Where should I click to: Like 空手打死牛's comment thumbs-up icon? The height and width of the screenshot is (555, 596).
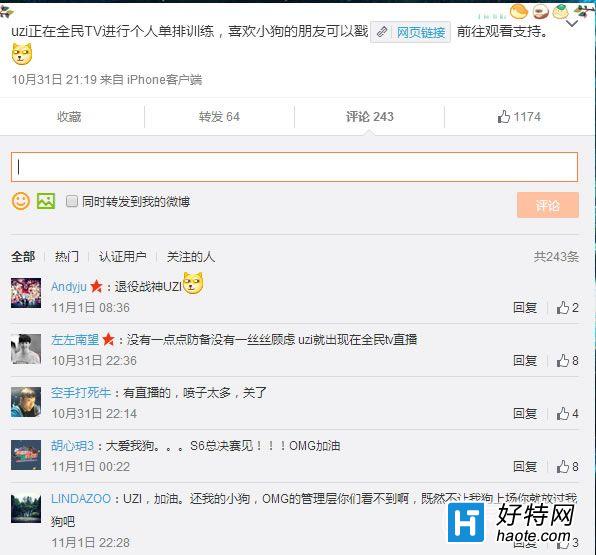pyautogui.click(x=563, y=414)
